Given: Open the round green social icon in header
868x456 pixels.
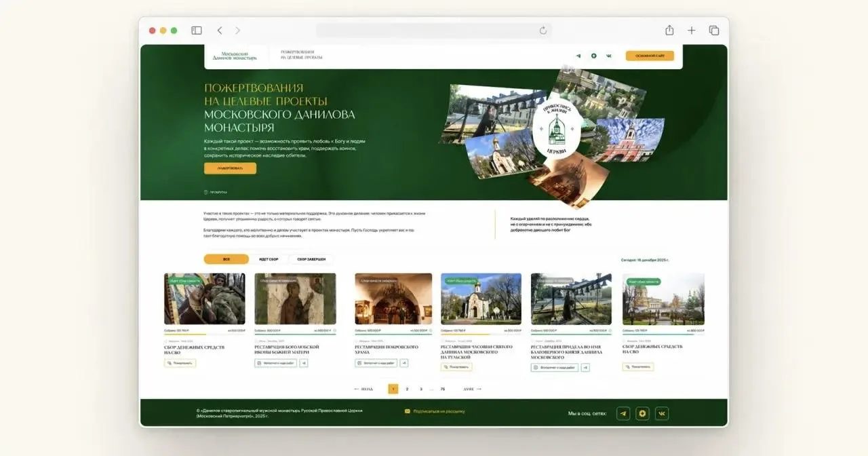Looking at the screenshot, I should click(594, 56).
